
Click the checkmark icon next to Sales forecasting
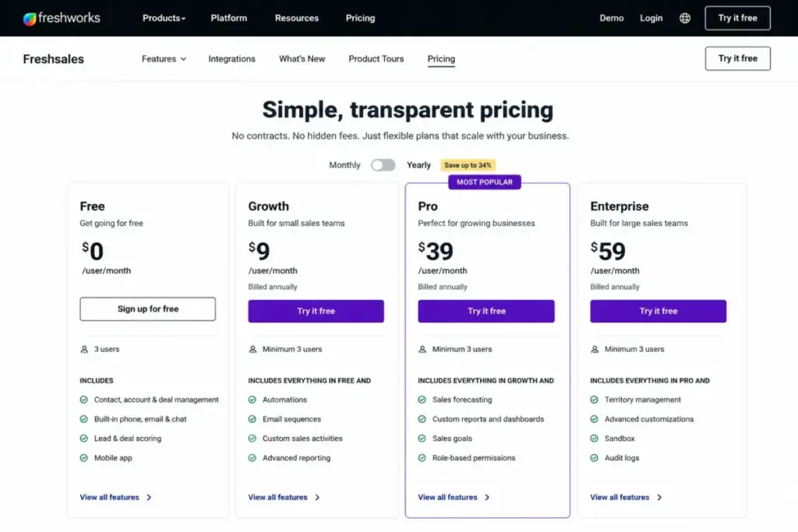pos(422,400)
